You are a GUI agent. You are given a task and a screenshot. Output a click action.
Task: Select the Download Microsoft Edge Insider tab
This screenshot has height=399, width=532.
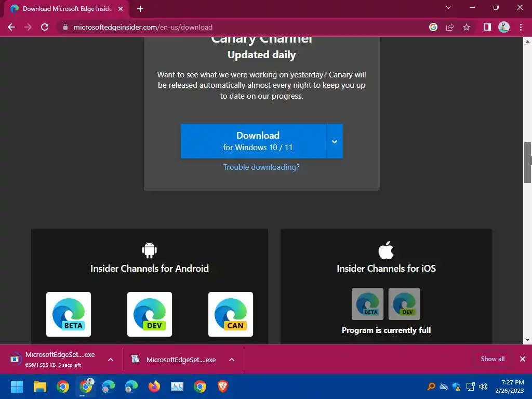point(66,9)
